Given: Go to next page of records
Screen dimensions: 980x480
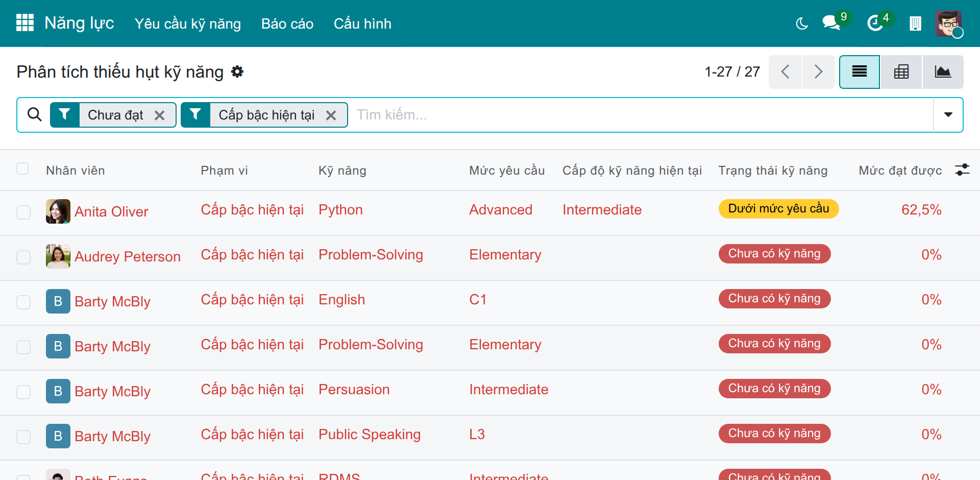Looking at the screenshot, I should coord(818,72).
